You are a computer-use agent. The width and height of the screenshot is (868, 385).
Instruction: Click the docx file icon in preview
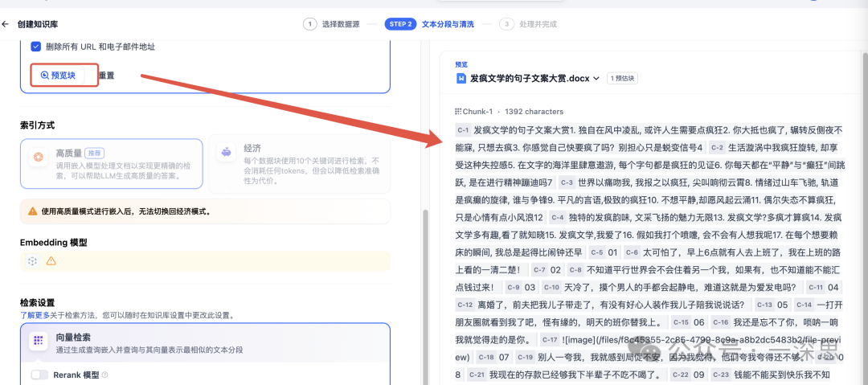[461, 78]
